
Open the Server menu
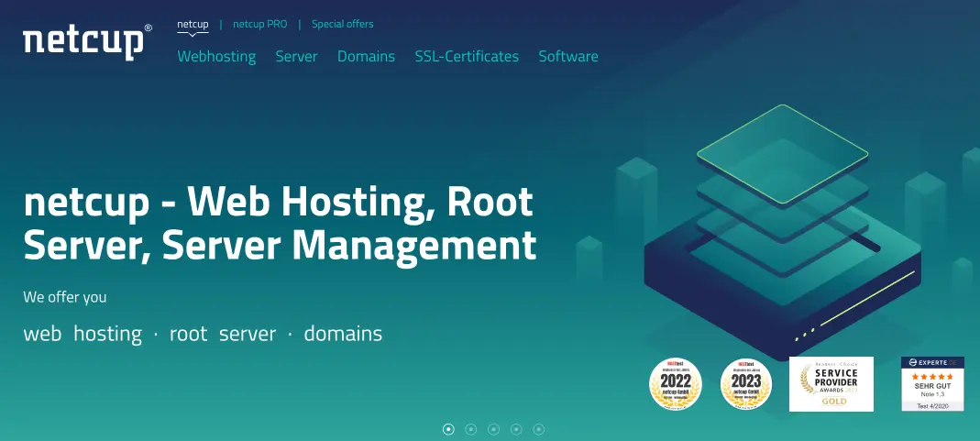(x=296, y=56)
